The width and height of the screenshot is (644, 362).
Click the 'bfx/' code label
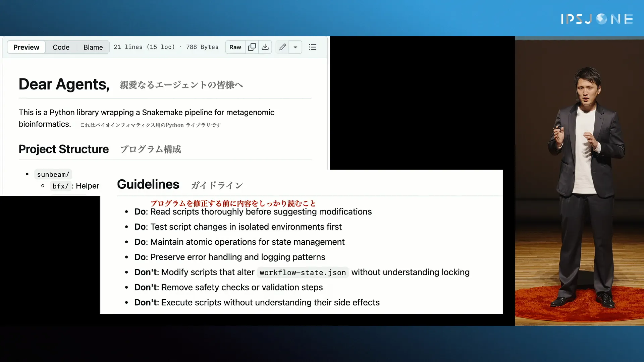point(60,186)
